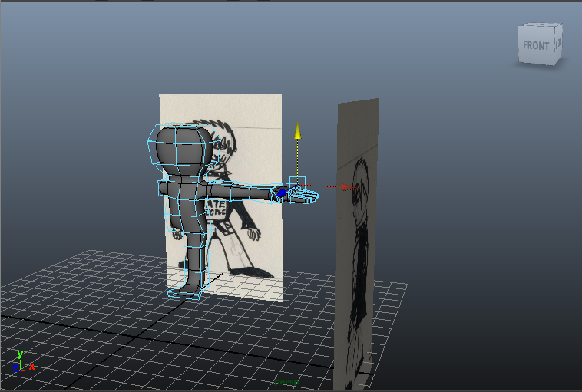This screenshot has height=392, width=582.
Task: Select the side reference image plane
Action: coord(355,243)
